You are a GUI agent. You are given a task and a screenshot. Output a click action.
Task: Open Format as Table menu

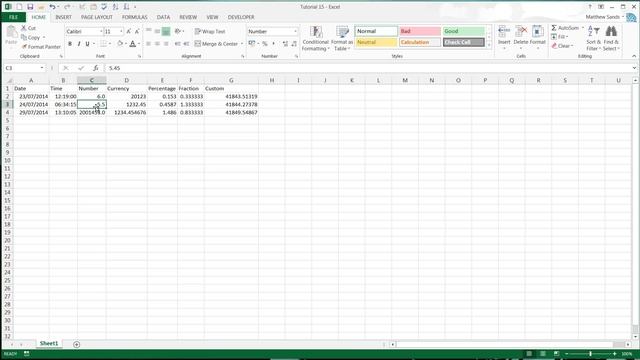[342, 38]
